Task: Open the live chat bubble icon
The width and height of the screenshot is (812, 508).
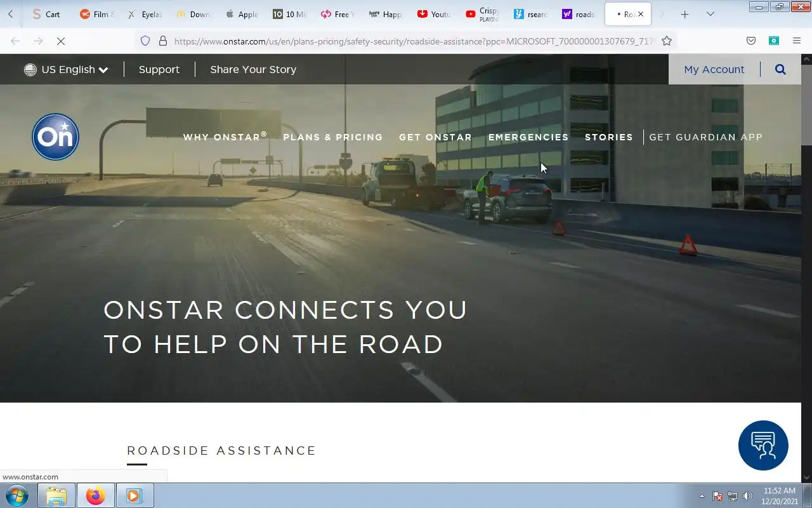Action: click(763, 445)
